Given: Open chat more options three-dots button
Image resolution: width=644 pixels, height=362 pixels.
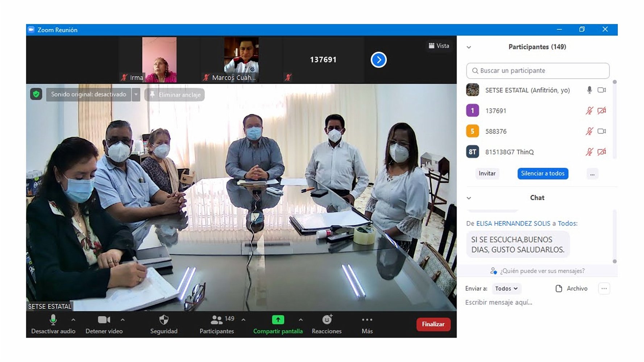Looking at the screenshot, I should click(x=604, y=289).
